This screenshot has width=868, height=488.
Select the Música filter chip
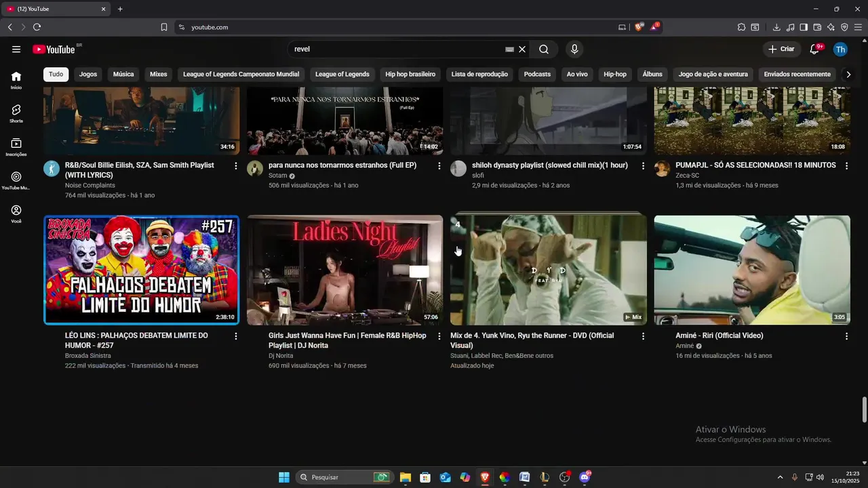(123, 75)
